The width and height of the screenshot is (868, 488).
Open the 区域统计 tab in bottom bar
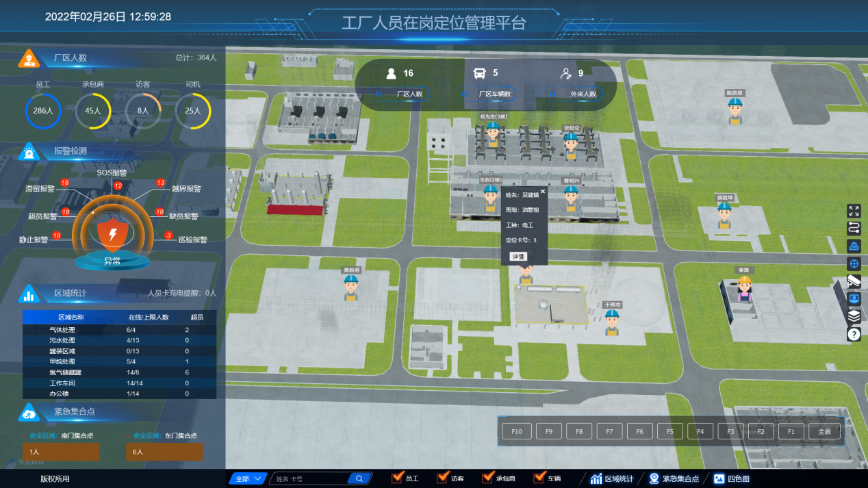(x=611, y=478)
